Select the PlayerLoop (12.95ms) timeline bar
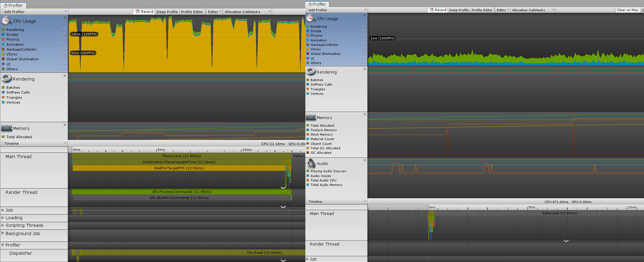 point(182,156)
